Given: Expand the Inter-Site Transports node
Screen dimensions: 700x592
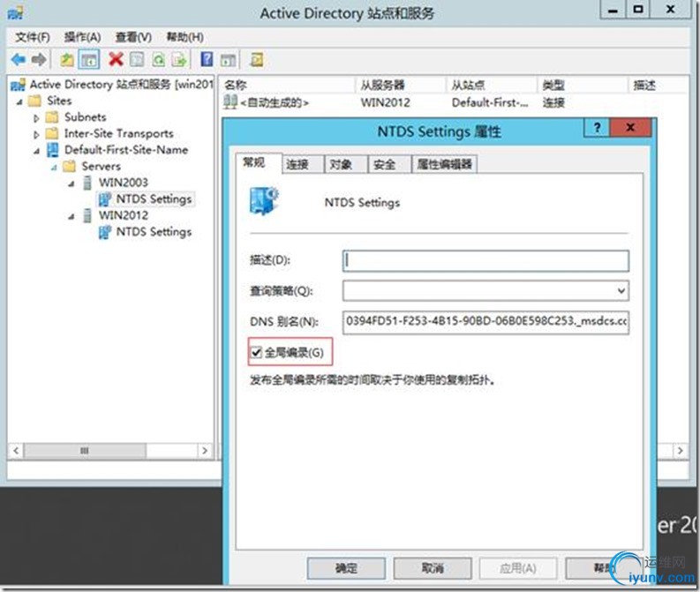Looking at the screenshot, I should (36, 134).
